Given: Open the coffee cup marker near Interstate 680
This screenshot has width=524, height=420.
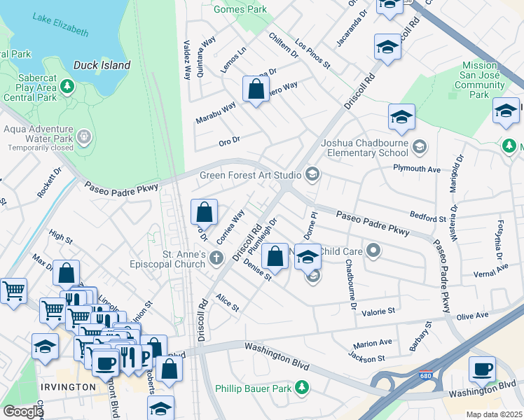Looking at the screenshot, I should pos(481,370).
